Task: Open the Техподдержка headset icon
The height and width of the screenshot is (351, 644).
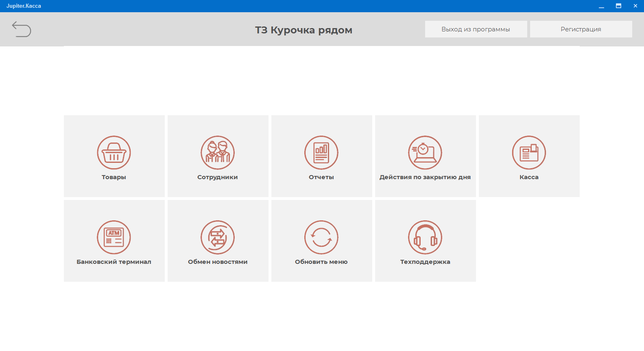Action: click(425, 237)
